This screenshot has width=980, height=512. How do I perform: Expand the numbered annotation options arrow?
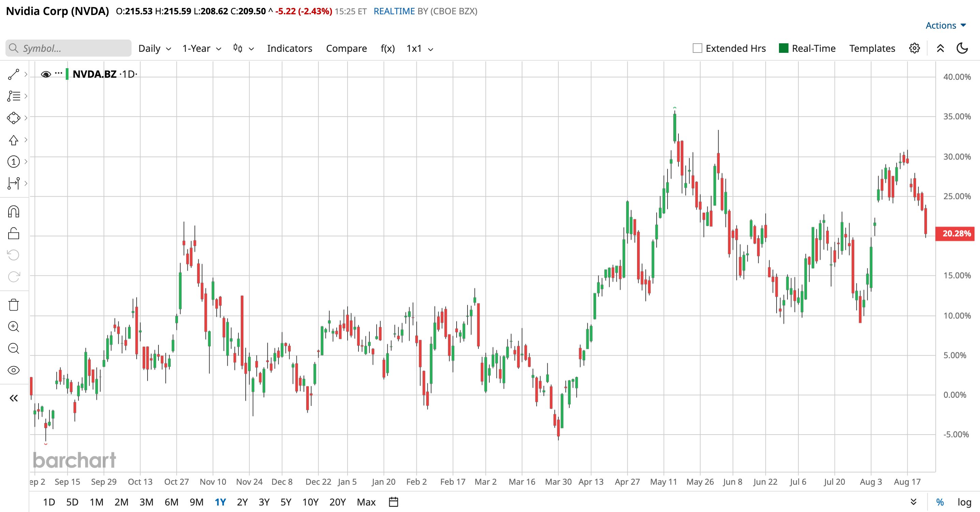tap(26, 161)
